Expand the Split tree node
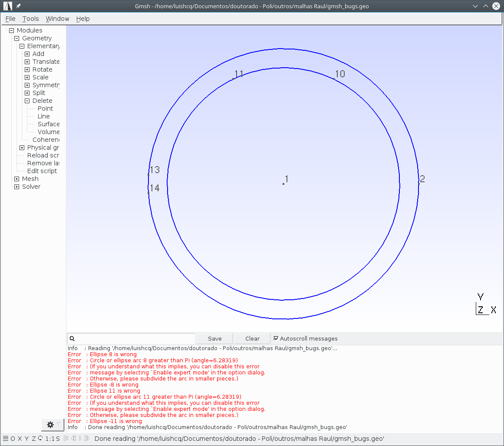Viewport: 504px width, 446px height. tap(27, 93)
